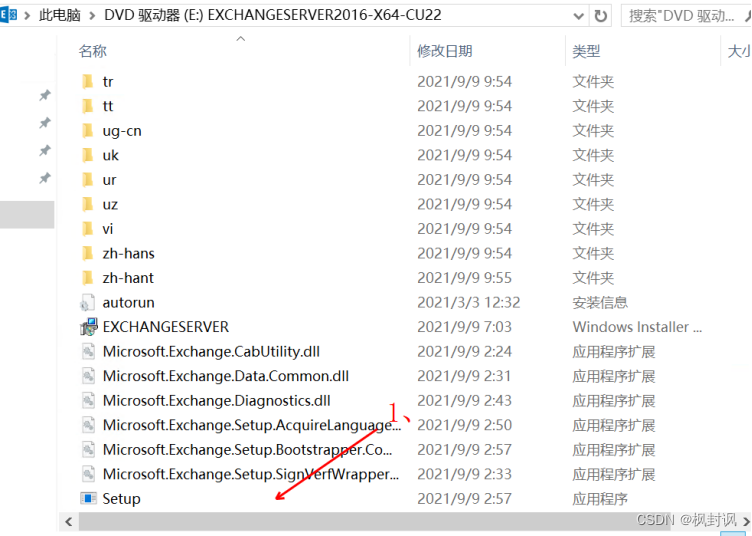Sort by 名称 column header
Viewport: 752px width, 536px height.
click(93, 51)
